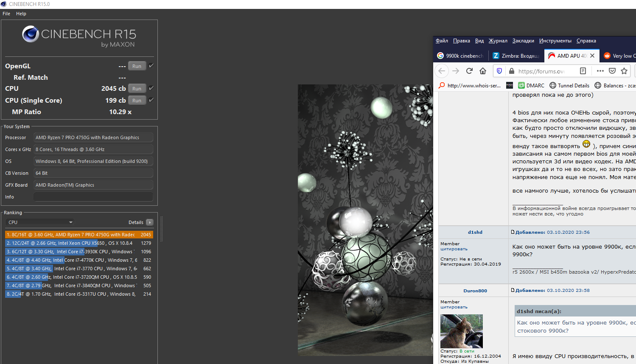The image size is (636, 364).
Task: Open the whois-ser bookmark
Action: [470, 85]
